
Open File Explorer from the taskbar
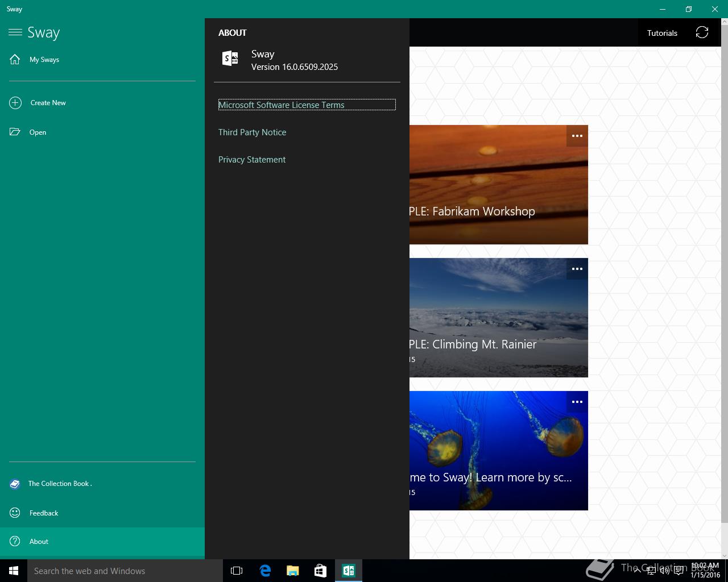point(293,571)
